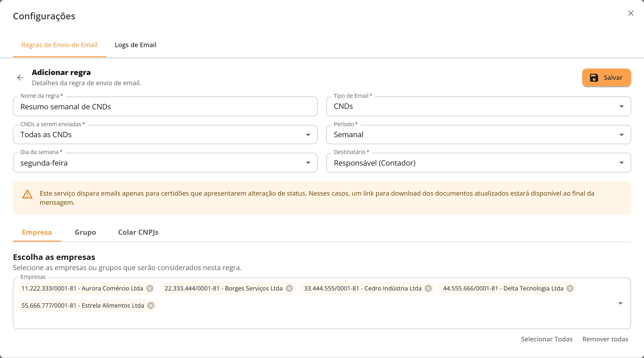Screen dimensions: 644x358
Task: Switch to the Logs de Email tab
Action: pyautogui.click(x=136, y=45)
